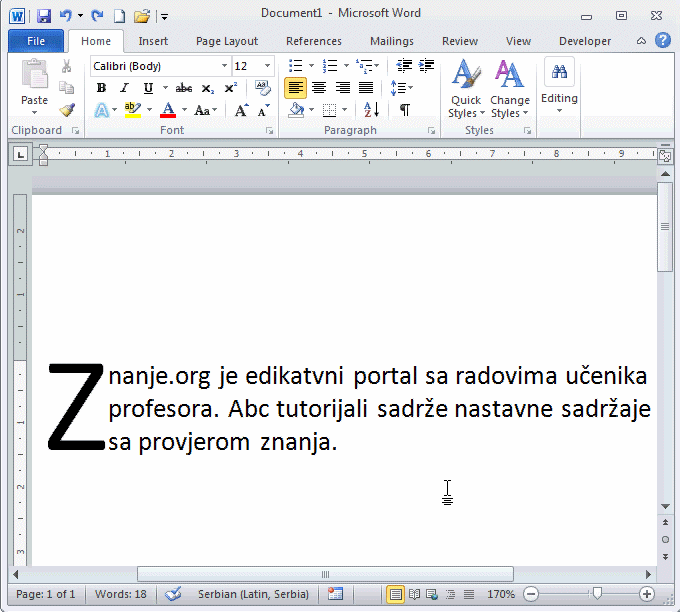Open the Page Layout tab
This screenshot has width=680, height=612.
(x=227, y=41)
